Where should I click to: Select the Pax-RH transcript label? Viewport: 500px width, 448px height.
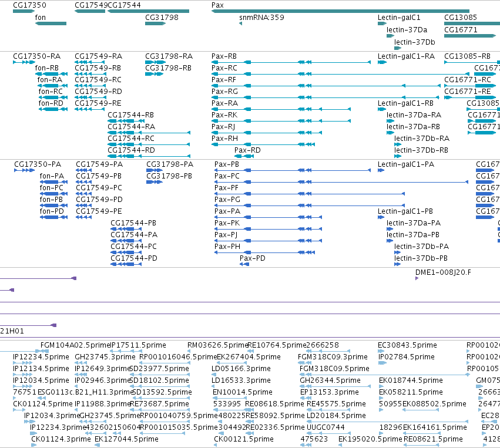(224, 139)
